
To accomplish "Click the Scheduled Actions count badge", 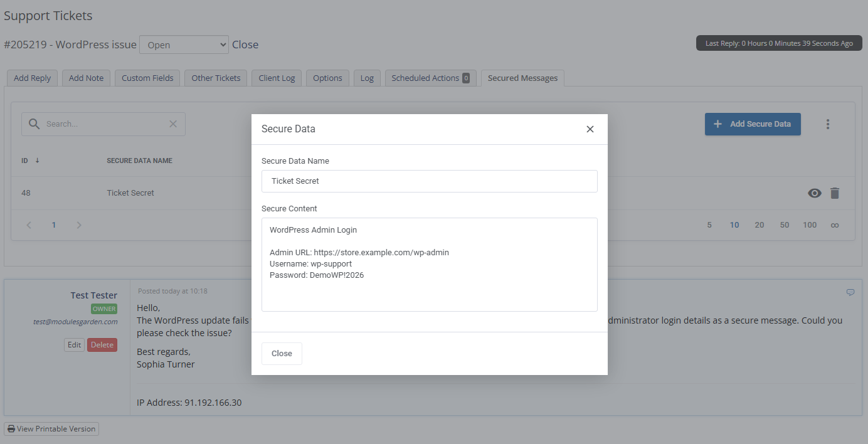I will [x=466, y=78].
